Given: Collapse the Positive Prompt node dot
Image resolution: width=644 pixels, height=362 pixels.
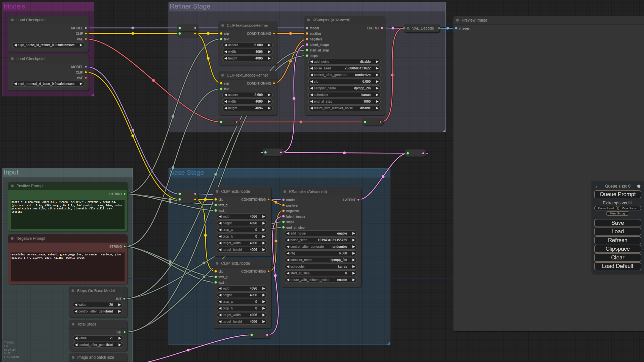Looking at the screenshot, I should [x=12, y=186].
